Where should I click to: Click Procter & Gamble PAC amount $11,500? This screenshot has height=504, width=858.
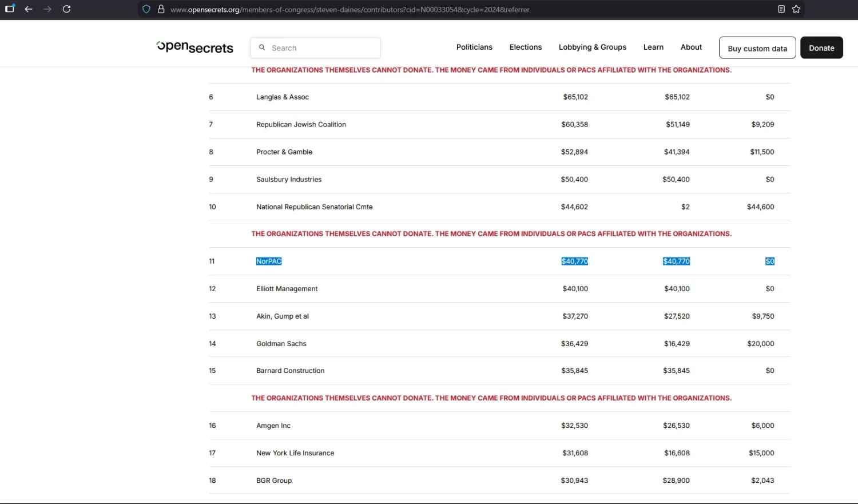click(x=762, y=152)
